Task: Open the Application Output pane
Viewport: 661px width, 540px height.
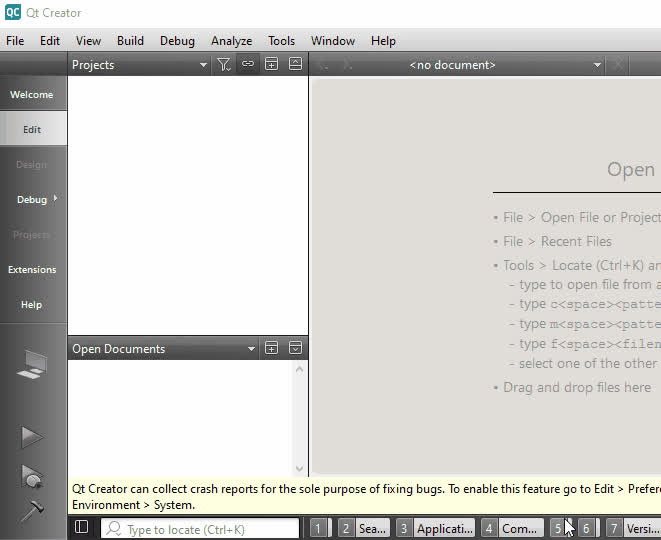Action: pos(435,528)
